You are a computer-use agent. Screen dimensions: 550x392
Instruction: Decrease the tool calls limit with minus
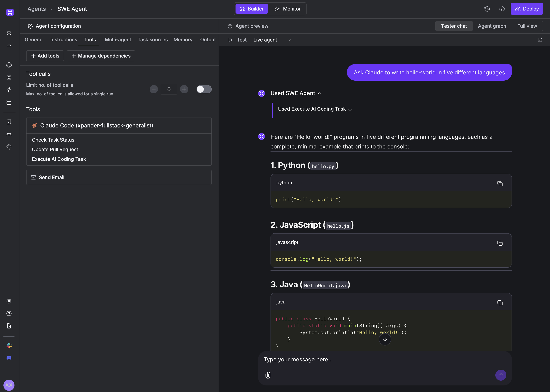pos(154,89)
